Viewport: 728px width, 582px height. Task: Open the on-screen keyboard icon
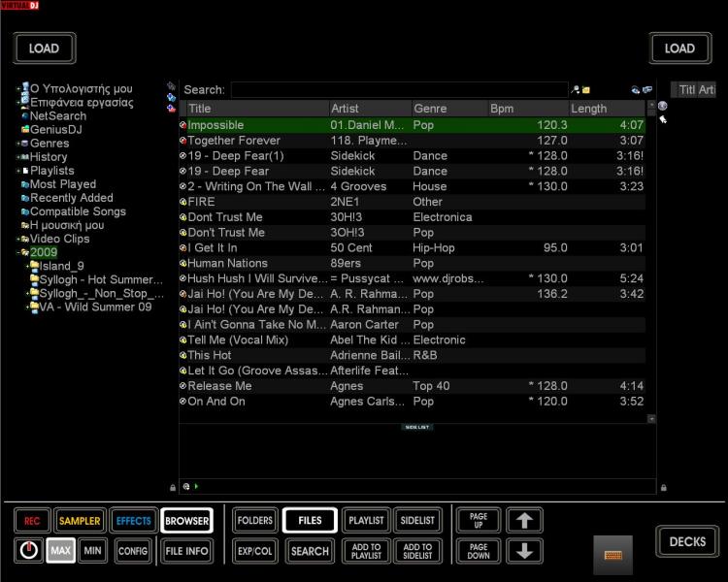[x=612, y=555]
